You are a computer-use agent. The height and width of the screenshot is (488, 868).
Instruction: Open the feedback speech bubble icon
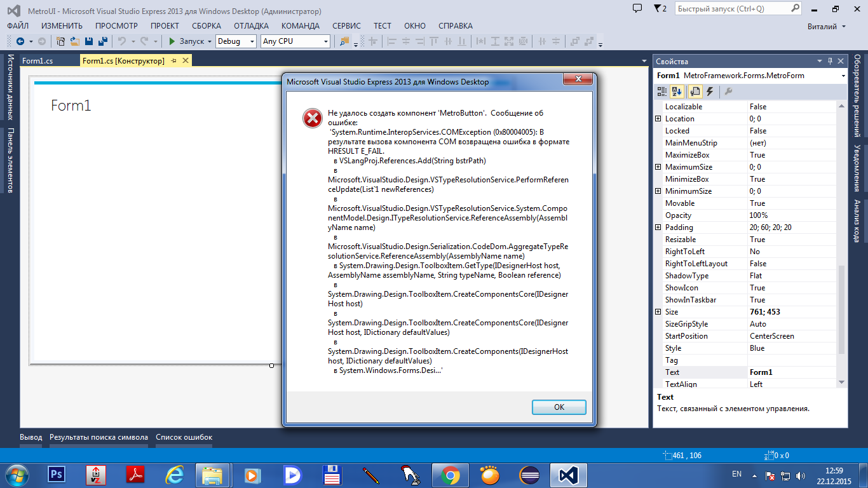coord(637,8)
